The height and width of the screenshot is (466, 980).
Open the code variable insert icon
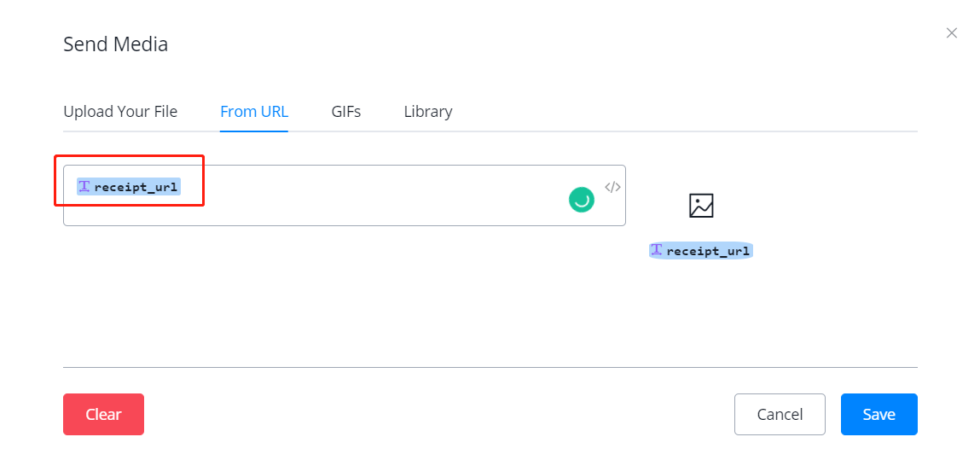coord(612,188)
